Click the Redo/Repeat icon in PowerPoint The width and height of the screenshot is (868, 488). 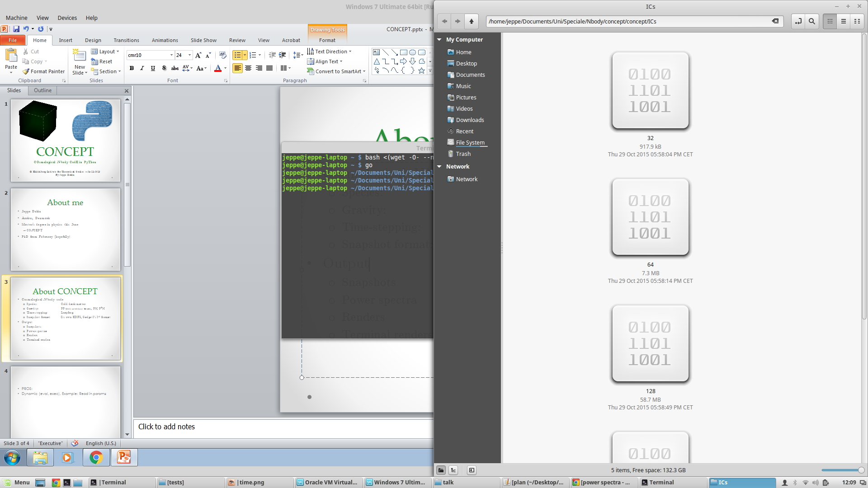[x=41, y=29]
